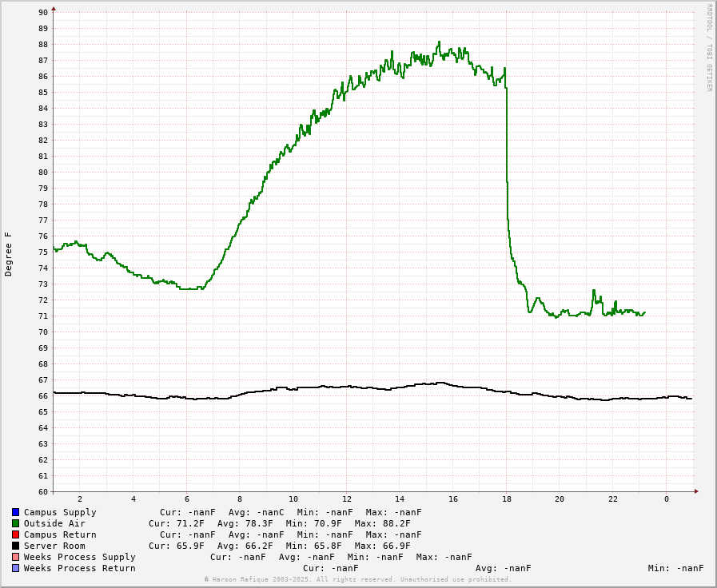Click the red Campus Return legend swatch
The image size is (717, 588).
[15, 534]
